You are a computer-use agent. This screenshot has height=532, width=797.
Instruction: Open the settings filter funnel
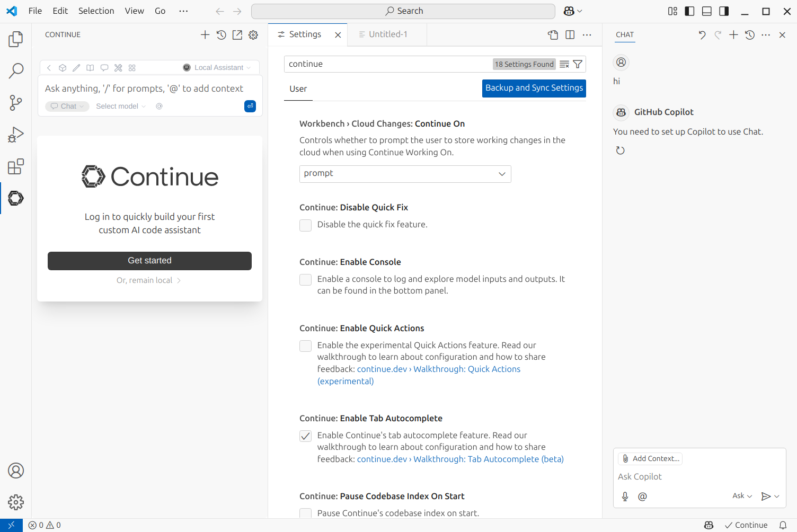pyautogui.click(x=578, y=64)
